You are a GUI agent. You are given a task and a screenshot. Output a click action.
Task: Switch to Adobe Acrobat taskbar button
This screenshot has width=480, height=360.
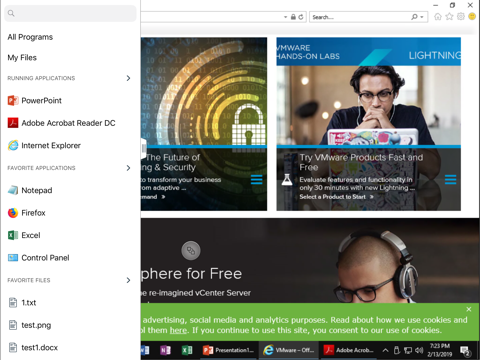click(349, 350)
